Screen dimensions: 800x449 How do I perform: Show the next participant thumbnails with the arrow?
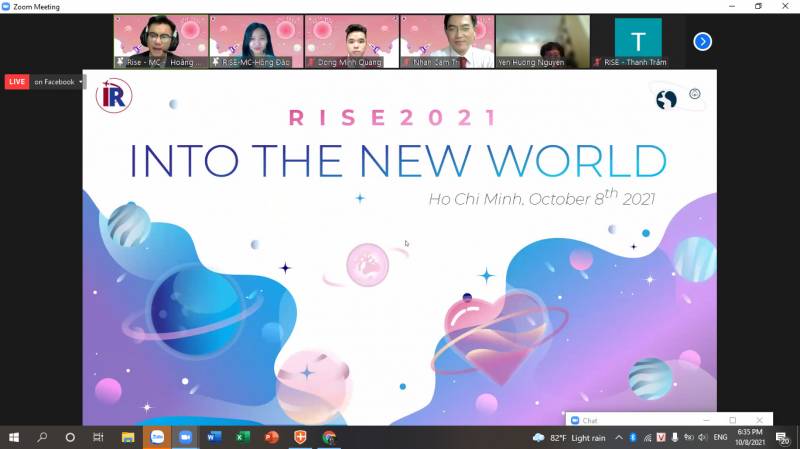coord(703,41)
